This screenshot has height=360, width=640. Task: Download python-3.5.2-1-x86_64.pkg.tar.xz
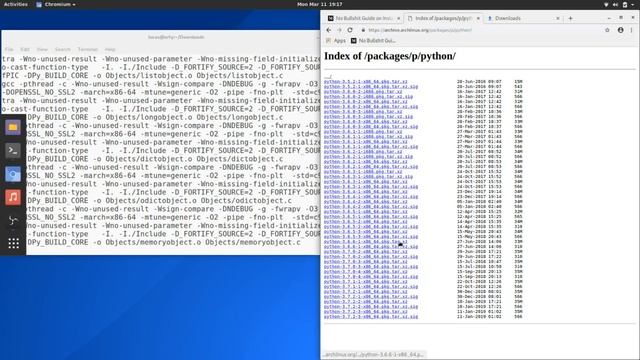[x=366, y=82]
